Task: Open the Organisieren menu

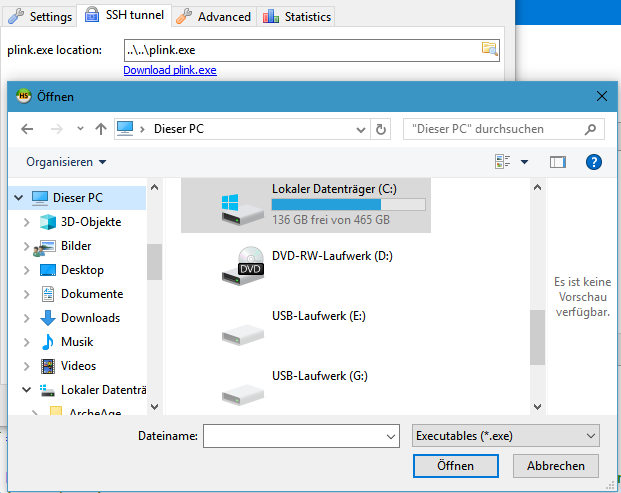Action: [x=66, y=162]
